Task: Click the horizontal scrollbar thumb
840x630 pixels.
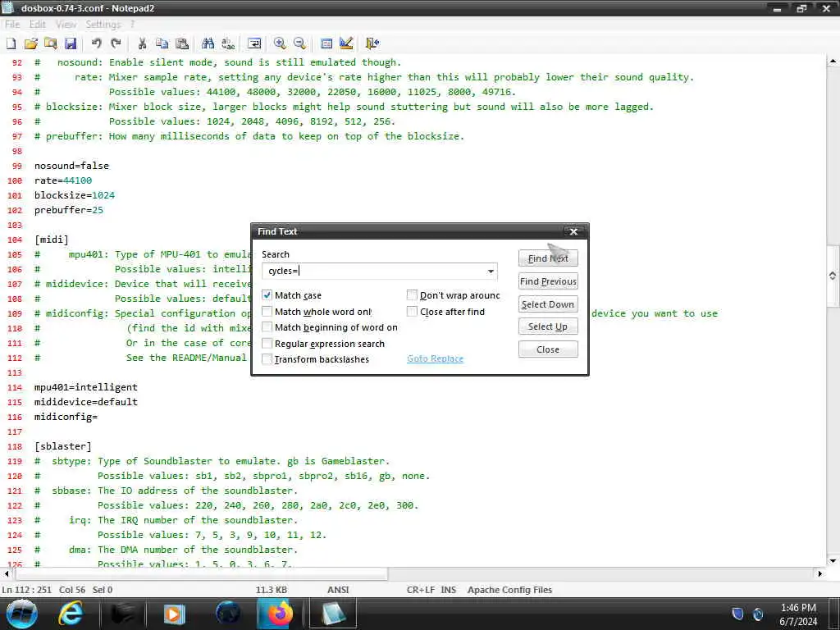Action: (x=201, y=573)
